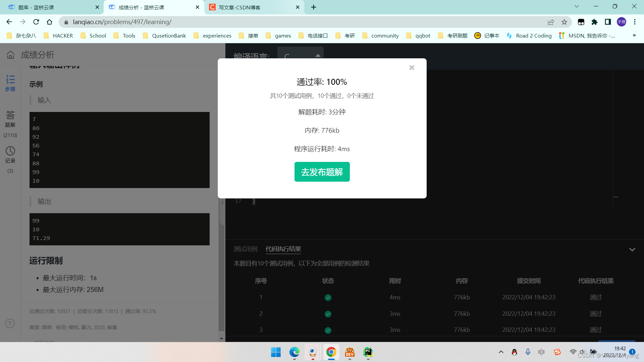
Task: Open the Road 2 Coding bookmark
Action: tap(530, 36)
